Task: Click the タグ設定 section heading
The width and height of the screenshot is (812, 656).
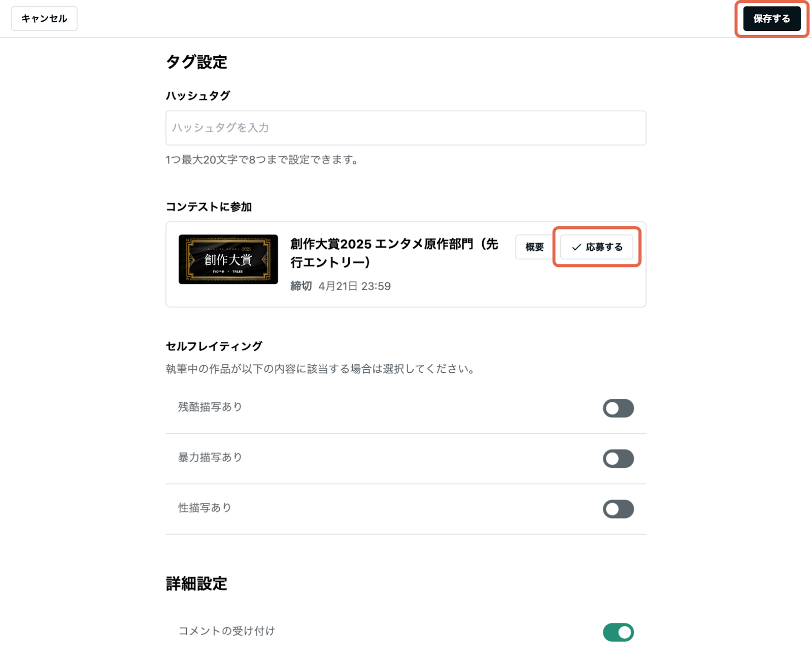Action: pyautogui.click(x=196, y=62)
